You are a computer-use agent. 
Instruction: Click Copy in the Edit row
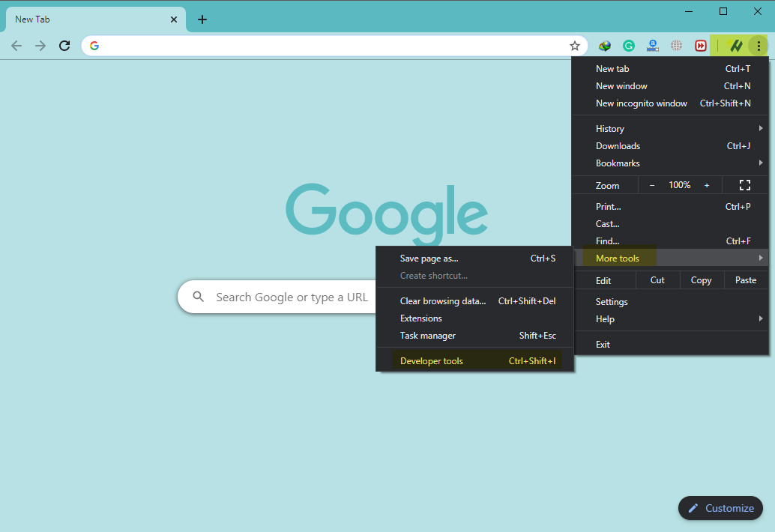(701, 280)
